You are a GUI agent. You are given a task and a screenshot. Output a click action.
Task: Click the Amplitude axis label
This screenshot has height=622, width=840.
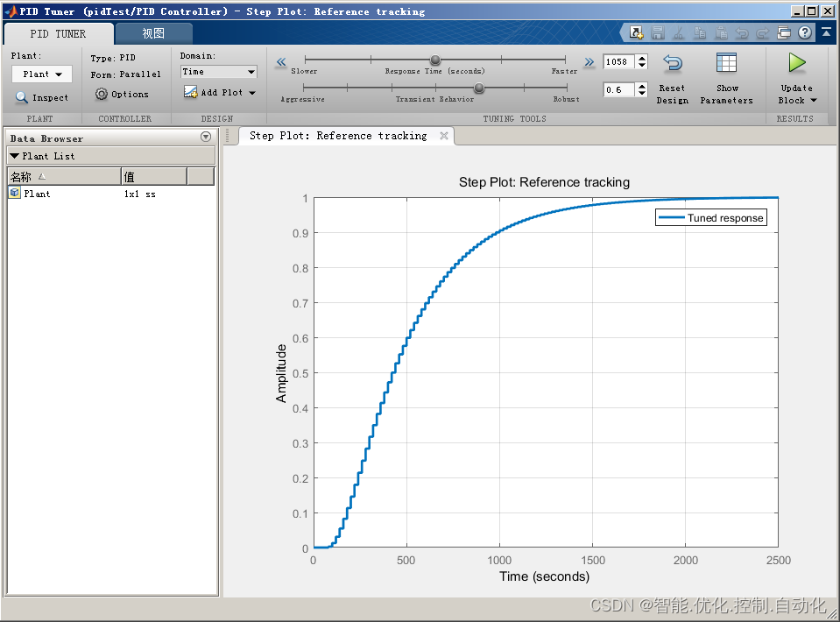pyautogui.click(x=281, y=373)
